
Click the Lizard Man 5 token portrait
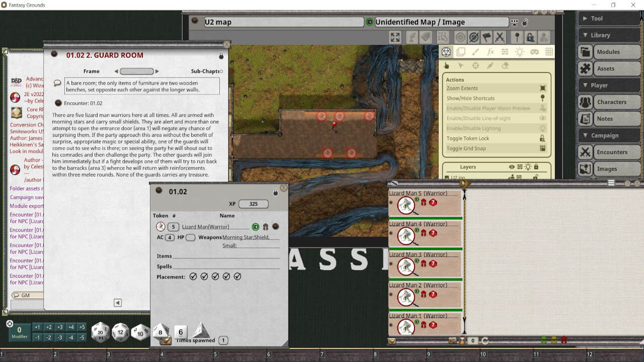(406, 205)
